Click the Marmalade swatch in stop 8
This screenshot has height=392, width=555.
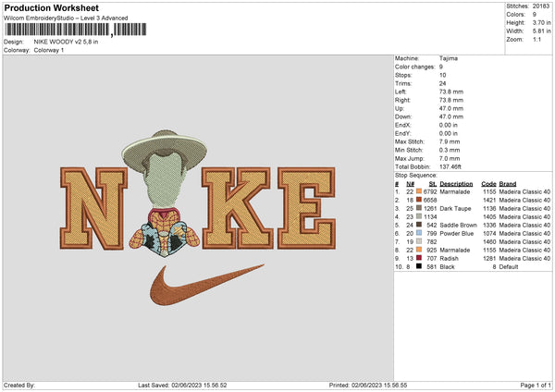point(419,250)
